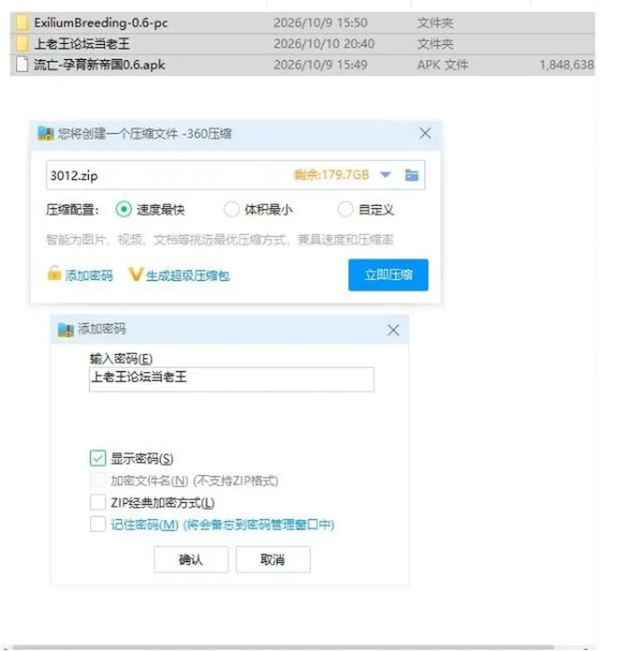Click the APK 文件 type cell

pyautogui.click(x=442, y=65)
